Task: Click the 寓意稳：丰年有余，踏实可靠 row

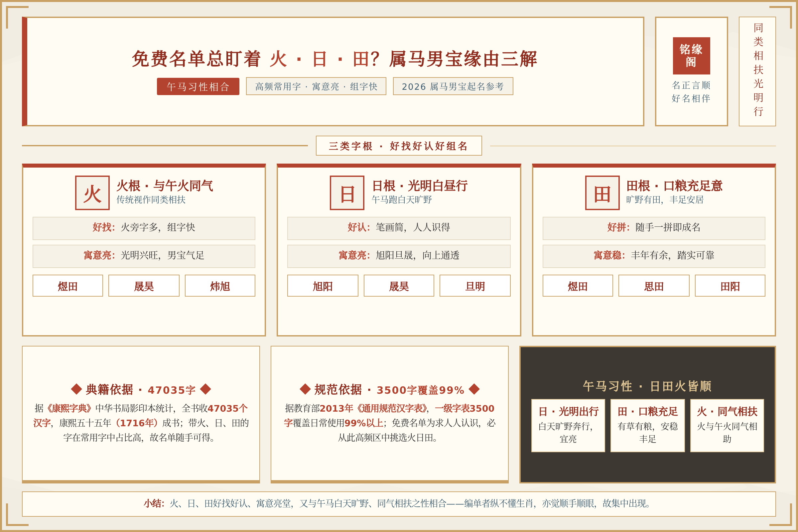Action: [654, 256]
